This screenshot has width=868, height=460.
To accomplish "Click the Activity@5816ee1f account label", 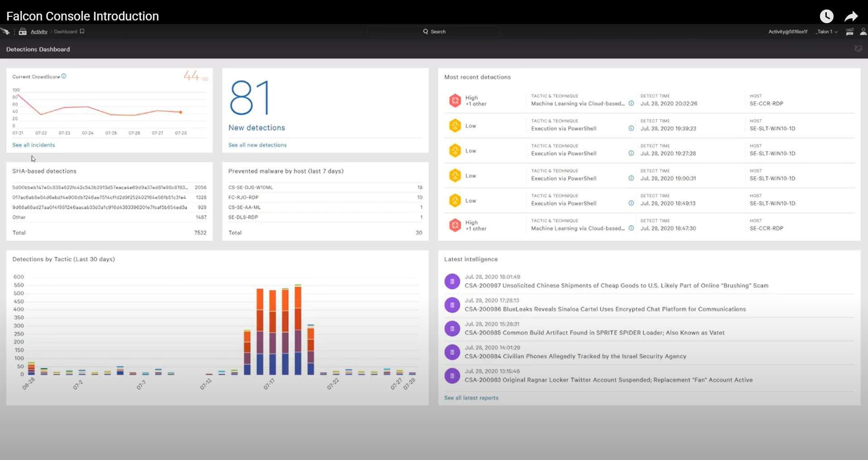I will (x=788, y=32).
